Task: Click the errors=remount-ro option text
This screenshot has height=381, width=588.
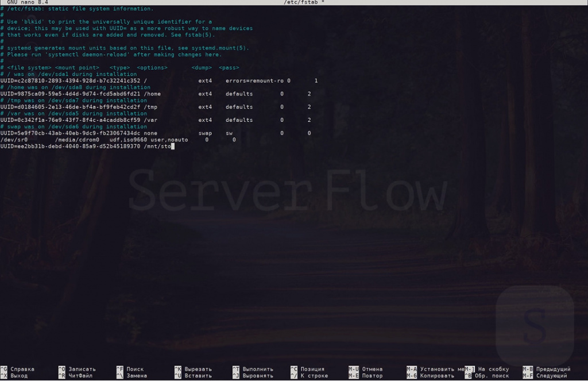Action: [x=254, y=81]
